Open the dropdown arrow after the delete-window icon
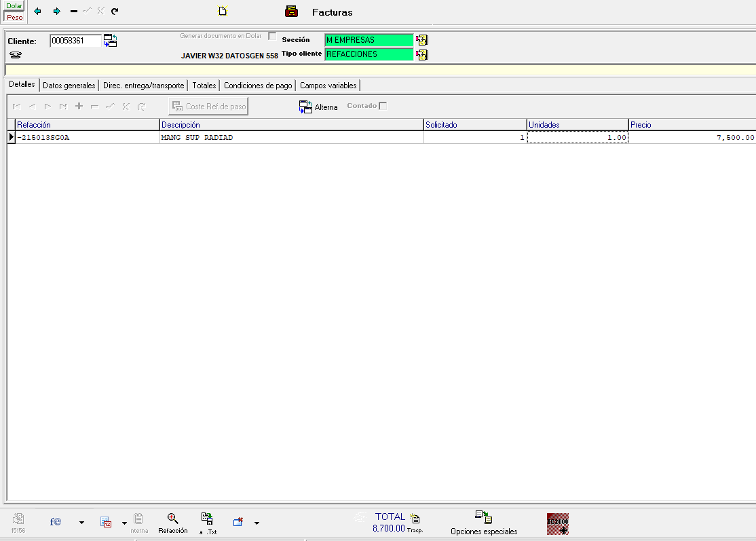Viewport: 756px width, 541px height. pos(257,523)
